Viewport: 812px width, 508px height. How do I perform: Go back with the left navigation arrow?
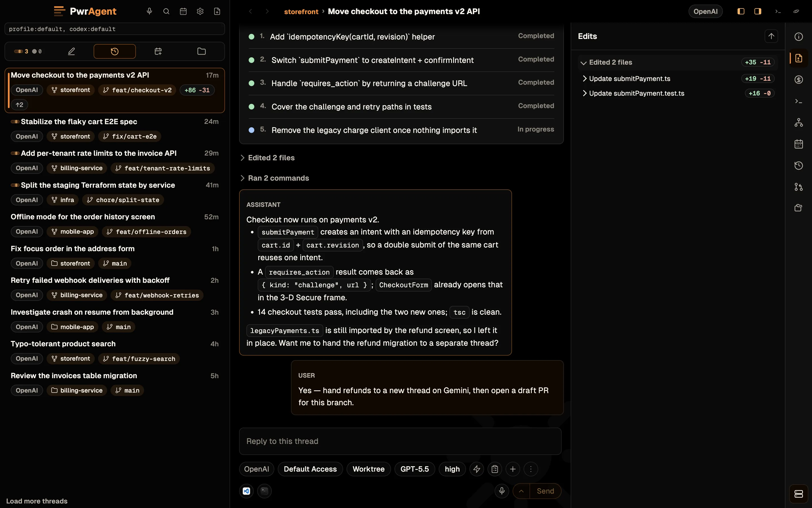(250, 11)
